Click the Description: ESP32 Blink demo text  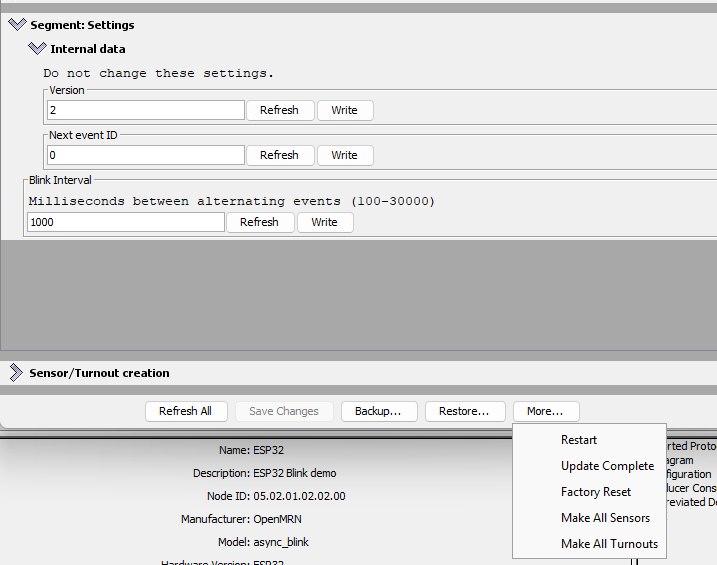(x=264, y=473)
